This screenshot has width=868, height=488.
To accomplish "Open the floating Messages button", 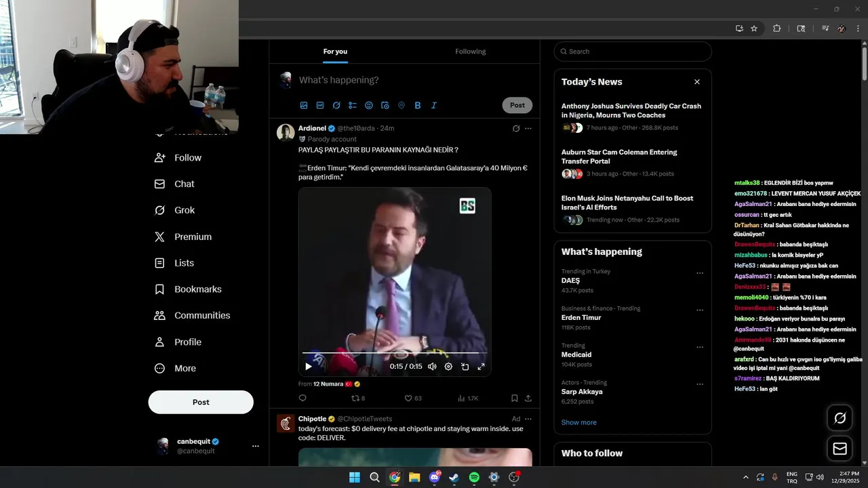I will click(x=840, y=449).
